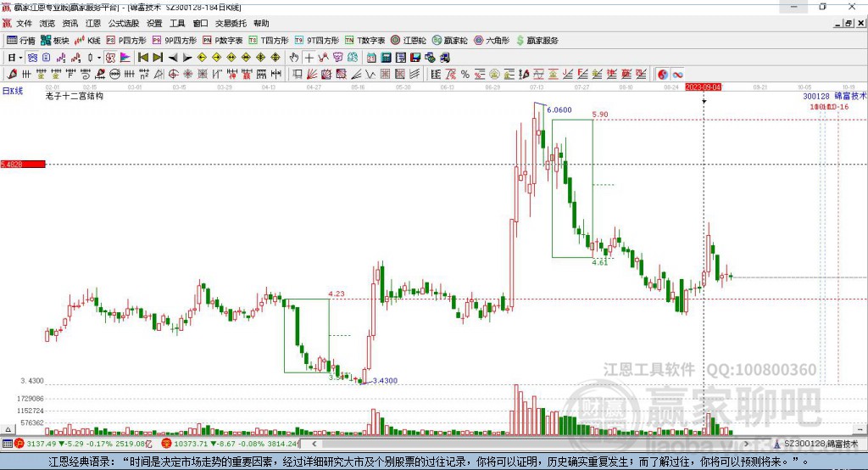868x470 pixels.
Task: Open the 行情 market quotes view
Action: [21, 41]
